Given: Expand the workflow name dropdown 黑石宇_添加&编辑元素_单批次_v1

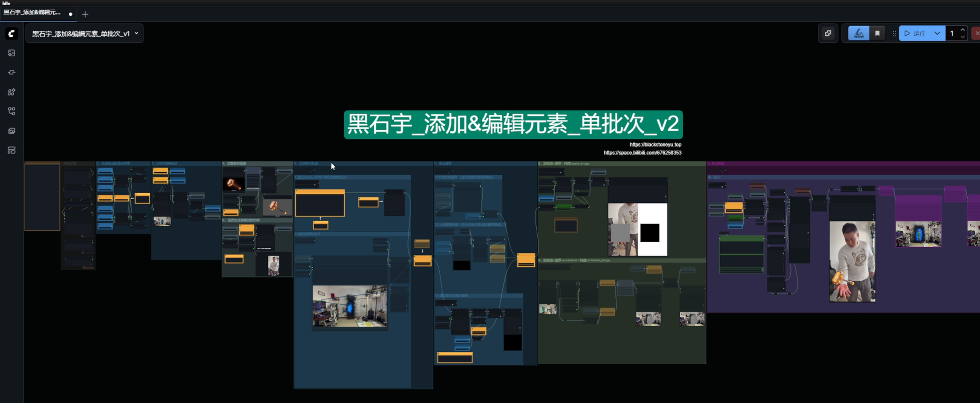Looking at the screenshot, I should tap(137, 33).
